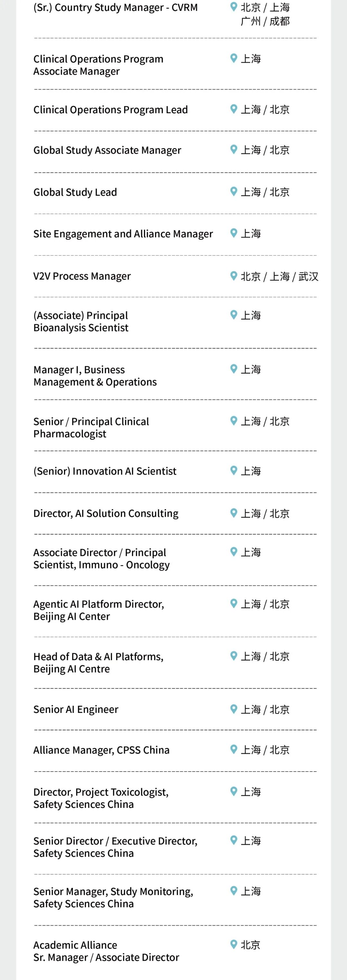
Task: Select Senior / Principal Clinical Pharmacologist job
Action: [x=91, y=428]
